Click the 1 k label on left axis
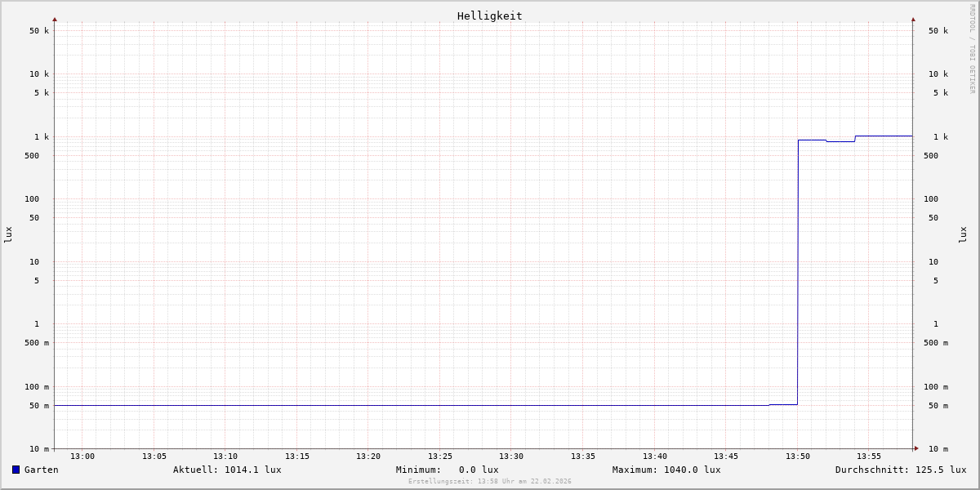Screen dimensions: 980x490 click(42, 137)
